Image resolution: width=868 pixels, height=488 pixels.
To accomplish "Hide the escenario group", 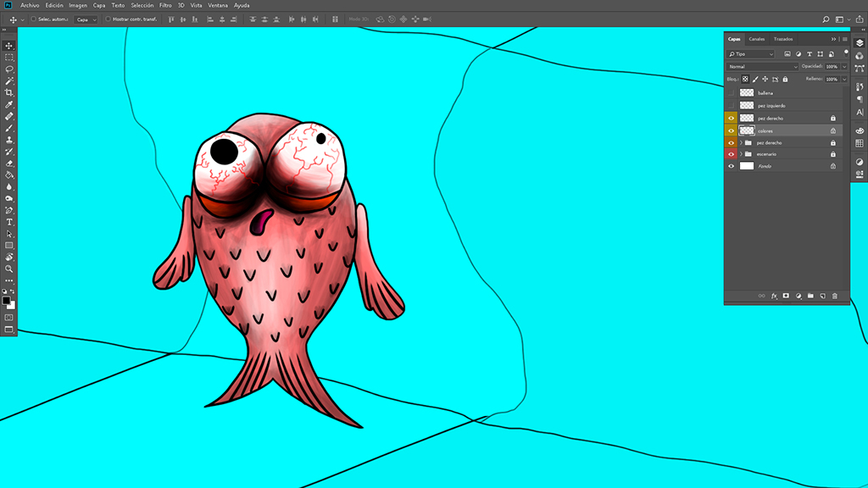I will [x=731, y=154].
